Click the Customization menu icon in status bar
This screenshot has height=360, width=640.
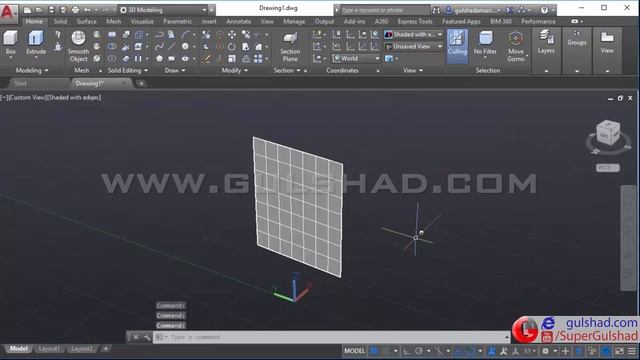coord(632,351)
